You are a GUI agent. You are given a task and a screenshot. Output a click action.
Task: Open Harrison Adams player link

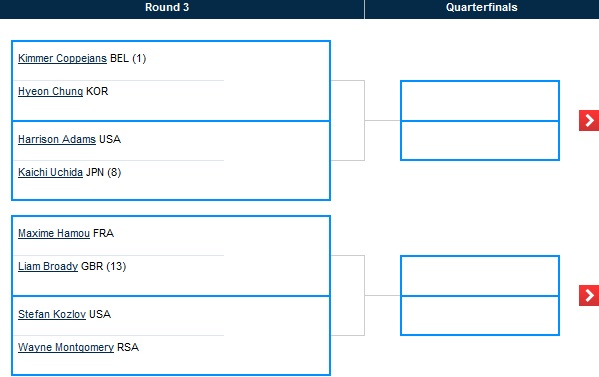(x=57, y=139)
